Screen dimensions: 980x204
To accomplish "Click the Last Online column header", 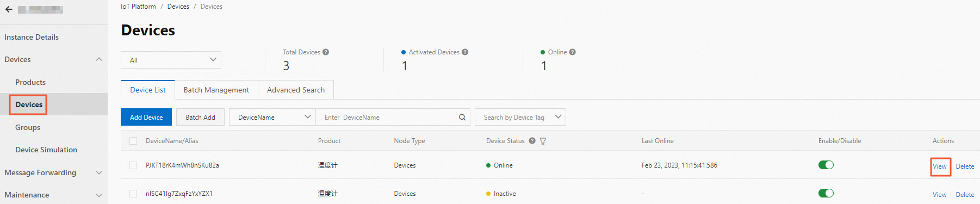I will 658,141.
